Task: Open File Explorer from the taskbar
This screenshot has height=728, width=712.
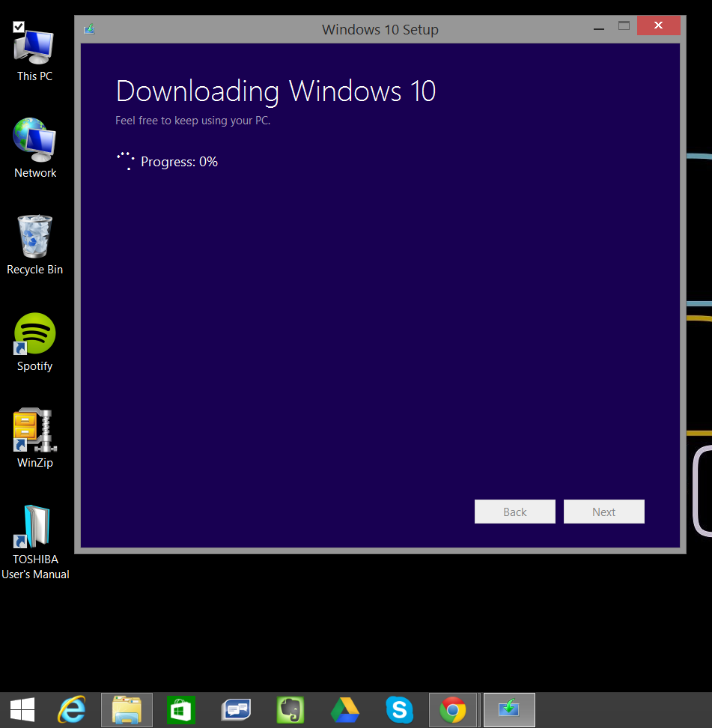Action: pos(126,709)
